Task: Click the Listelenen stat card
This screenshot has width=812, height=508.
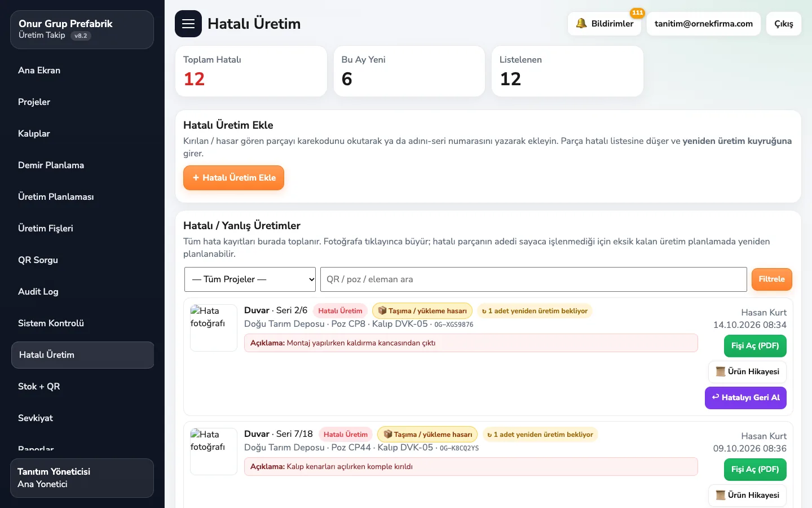Action: [567, 71]
